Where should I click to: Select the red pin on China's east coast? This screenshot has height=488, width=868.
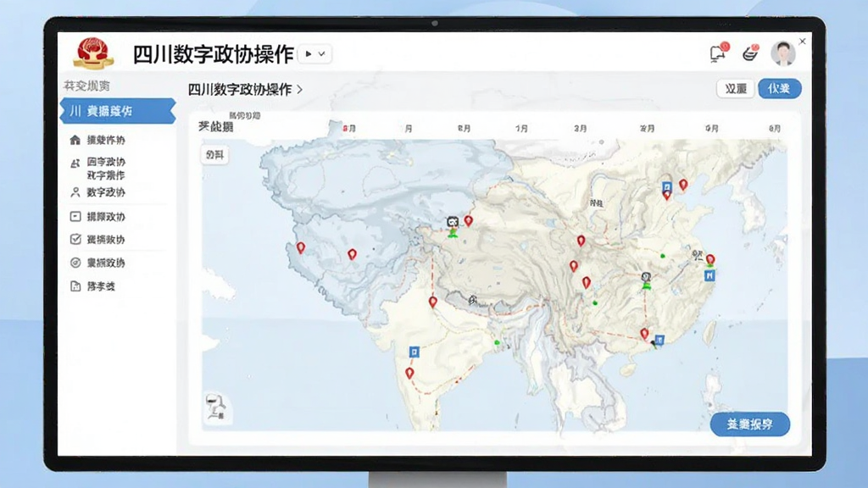pos(710,259)
